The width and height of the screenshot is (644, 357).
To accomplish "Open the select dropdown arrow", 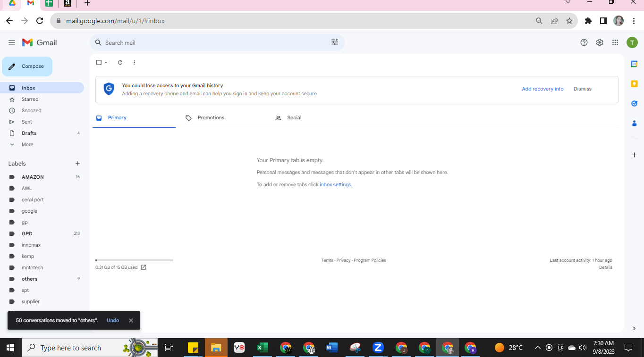I will [106, 62].
